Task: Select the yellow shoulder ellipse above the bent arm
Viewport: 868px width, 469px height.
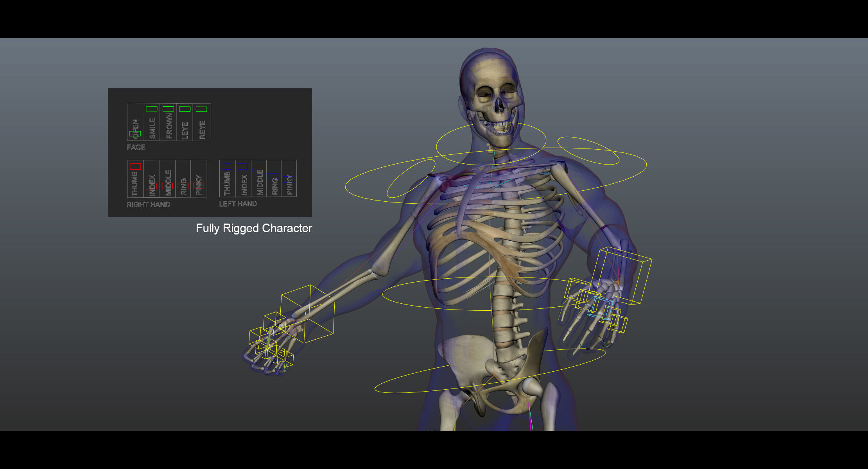Action: 588,151
